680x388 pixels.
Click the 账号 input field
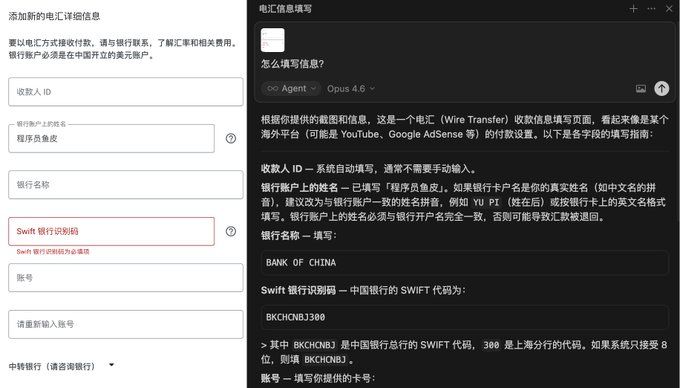click(126, 277)
